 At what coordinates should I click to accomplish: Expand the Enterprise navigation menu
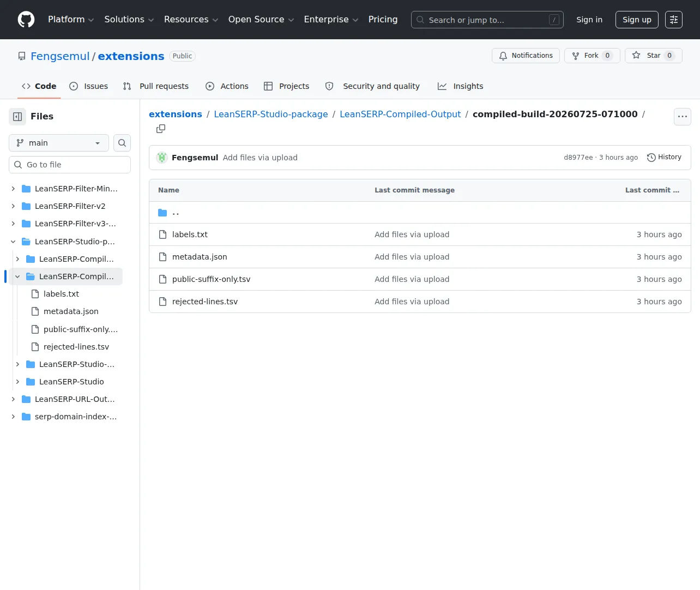tap(331, 20)
